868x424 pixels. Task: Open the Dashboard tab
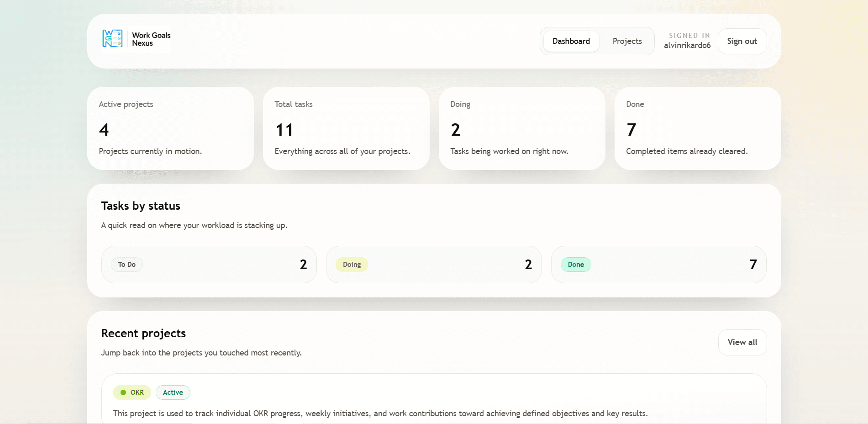pos(571,41)
